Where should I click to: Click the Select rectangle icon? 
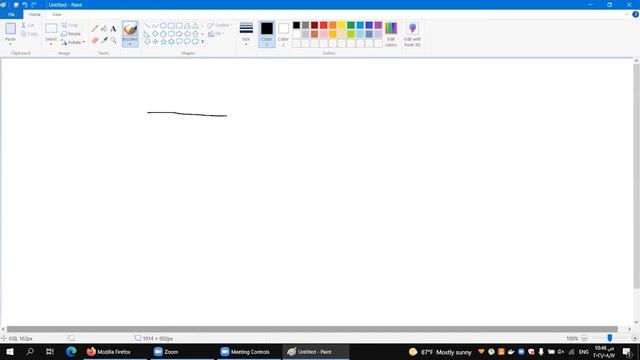[51, 29]
